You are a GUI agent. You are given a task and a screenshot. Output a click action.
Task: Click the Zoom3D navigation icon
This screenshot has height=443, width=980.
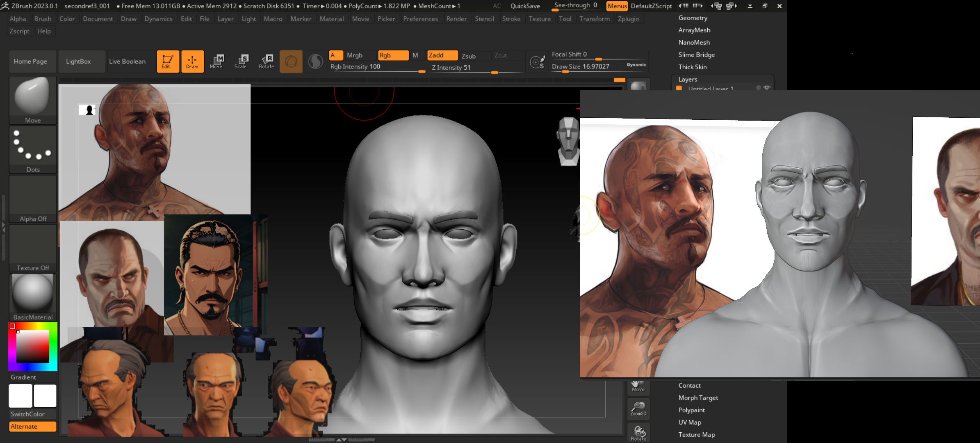click(x=638, y=409)
